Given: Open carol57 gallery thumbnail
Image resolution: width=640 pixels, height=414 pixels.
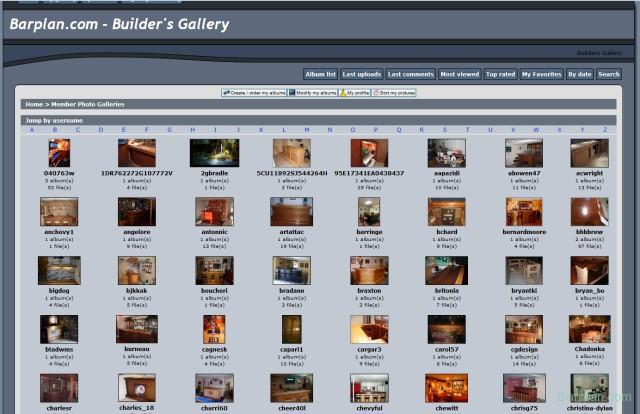Looking at the screenshot, I should tap(447, 329).
